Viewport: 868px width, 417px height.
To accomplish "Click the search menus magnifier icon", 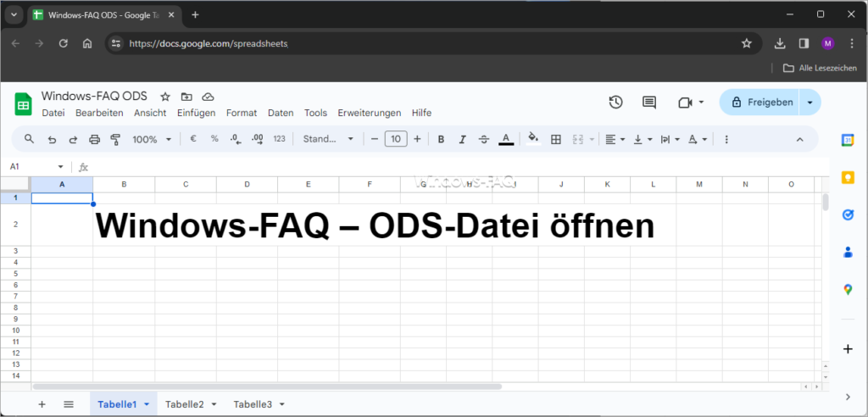I will point(30,139).
